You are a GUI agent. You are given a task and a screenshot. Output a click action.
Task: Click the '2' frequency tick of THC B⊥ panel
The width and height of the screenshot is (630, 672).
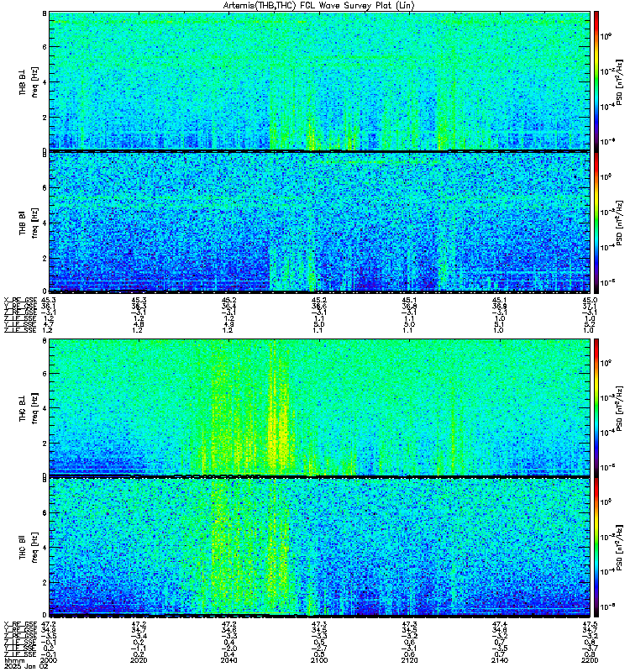tap(45, 444)
